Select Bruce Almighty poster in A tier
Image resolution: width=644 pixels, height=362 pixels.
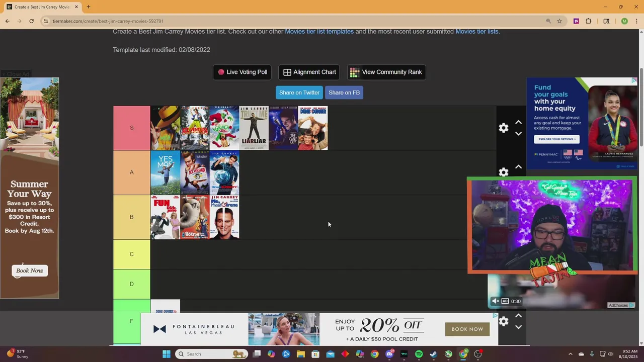(224, 172)
